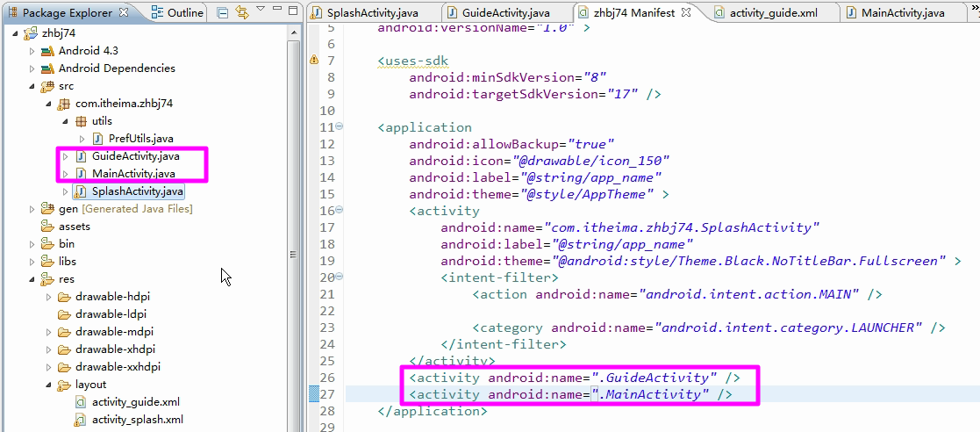The image size is (980, 432).
Task: Close the Package Explorer view tab
Action: 123,12
